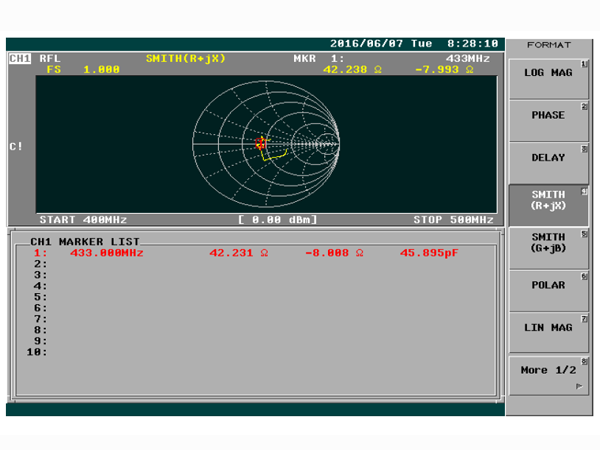
Task: Click the arrow icon on More 1/2
Action: click(x=579, y=386)
